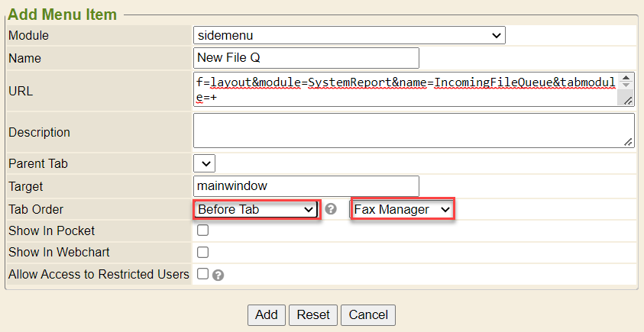
Task: Click the URL box scroll up arrow
Action: [626, 79]
